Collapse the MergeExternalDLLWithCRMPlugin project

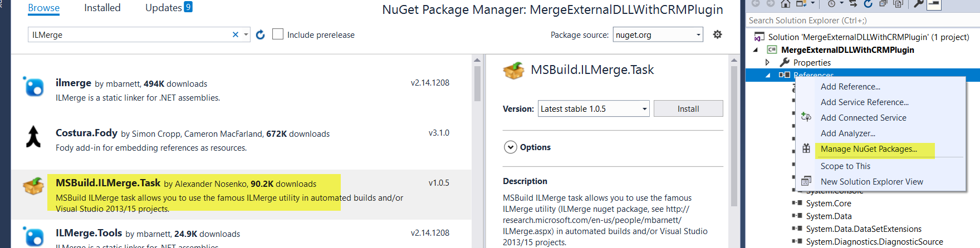tap(756, 50)
